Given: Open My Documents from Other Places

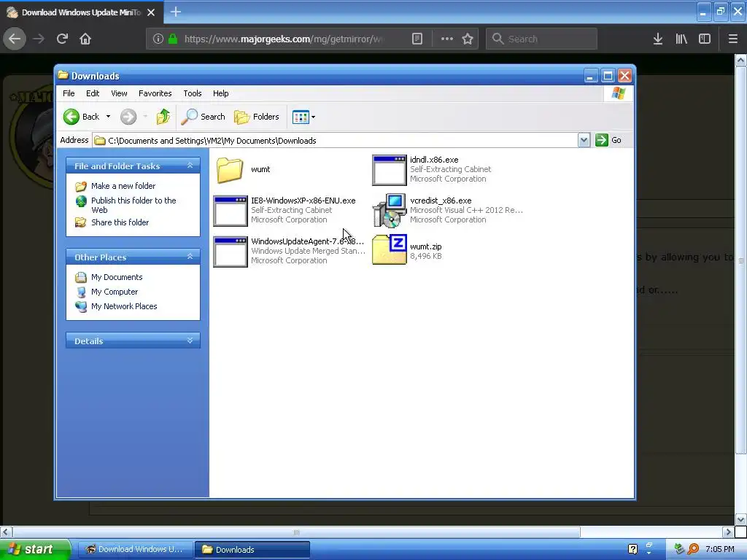Looking at the screenshot, I should 117,277.
